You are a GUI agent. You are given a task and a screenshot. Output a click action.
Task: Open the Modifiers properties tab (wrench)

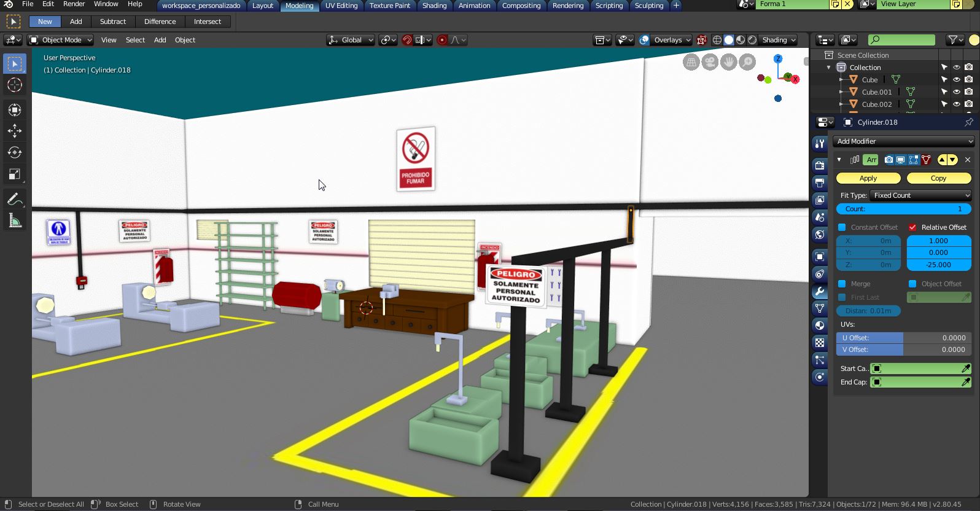[x=820, y=291]
